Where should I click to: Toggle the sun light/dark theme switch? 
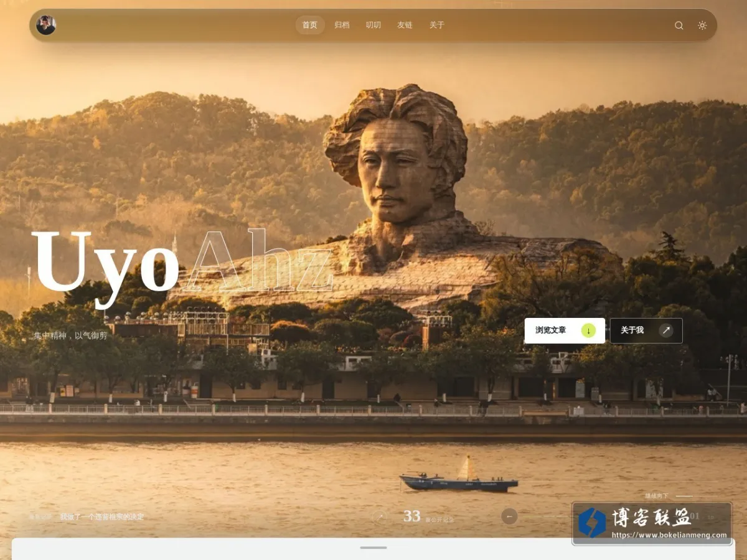point(702,26)
